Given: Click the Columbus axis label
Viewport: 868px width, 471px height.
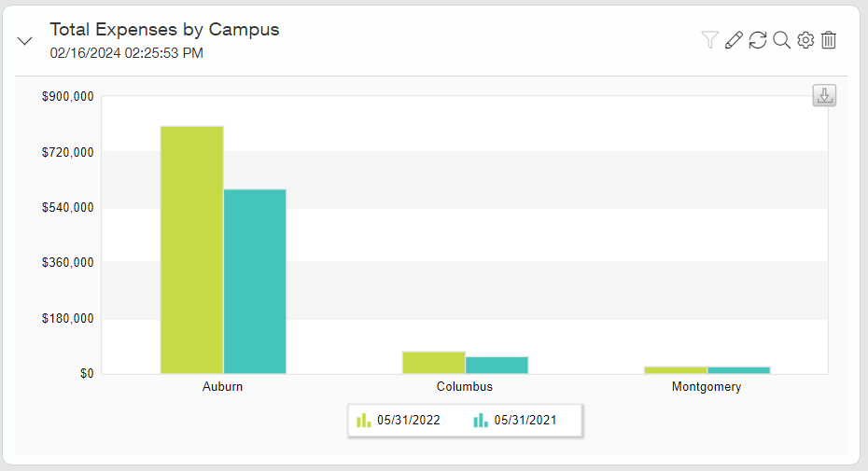Looking at the screenshot, I should (x=464, y=386).
